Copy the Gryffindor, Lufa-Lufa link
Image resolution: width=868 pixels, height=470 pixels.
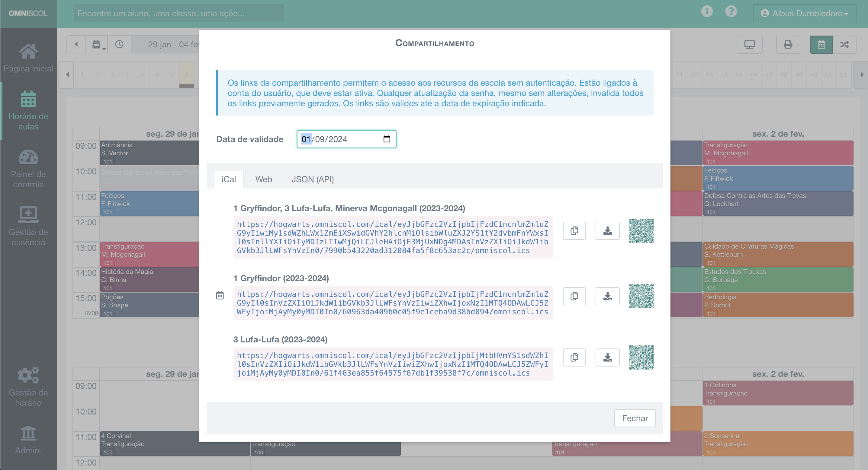click(574, 230)
